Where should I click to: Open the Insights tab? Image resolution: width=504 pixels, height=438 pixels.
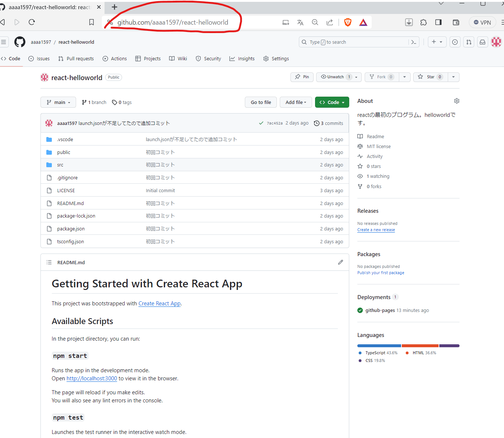click(242, 58)
